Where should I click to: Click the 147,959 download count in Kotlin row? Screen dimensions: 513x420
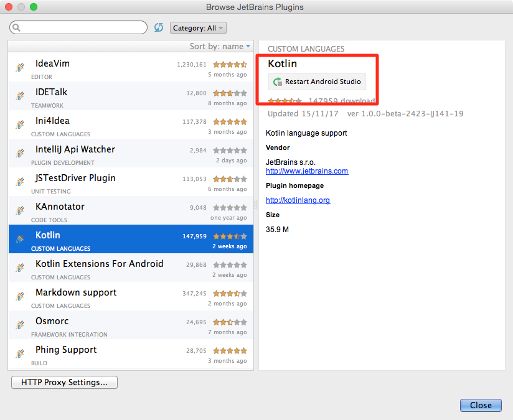pos(194,236)
